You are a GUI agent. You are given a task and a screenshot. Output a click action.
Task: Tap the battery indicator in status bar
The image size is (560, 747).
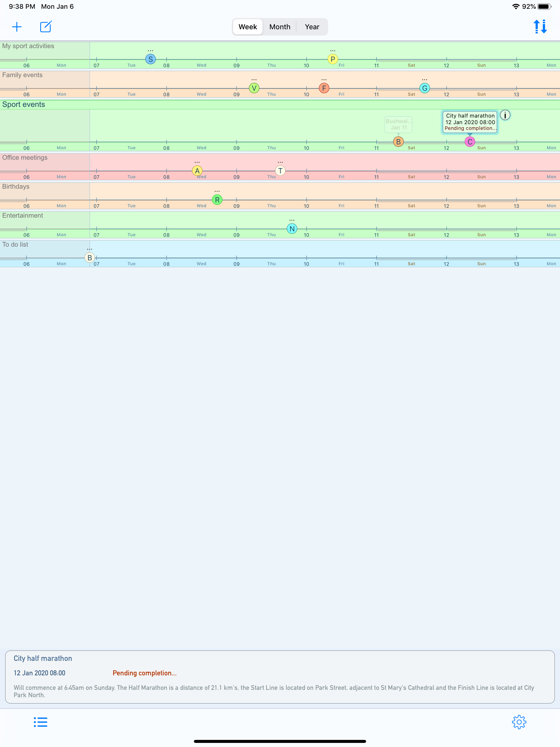544,6
